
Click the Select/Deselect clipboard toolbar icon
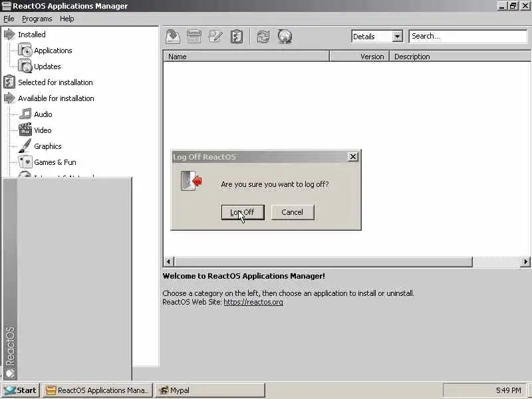tap(237, 37)
